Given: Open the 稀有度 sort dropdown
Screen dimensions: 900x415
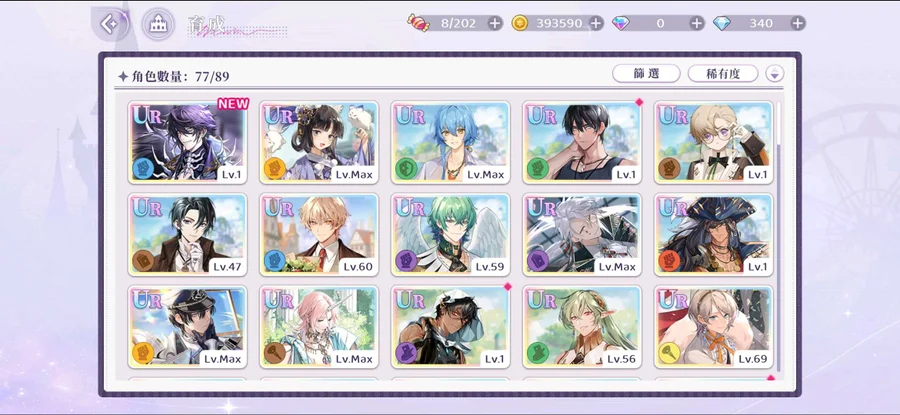Looking at the screenshot, I should tap(723, 73).
